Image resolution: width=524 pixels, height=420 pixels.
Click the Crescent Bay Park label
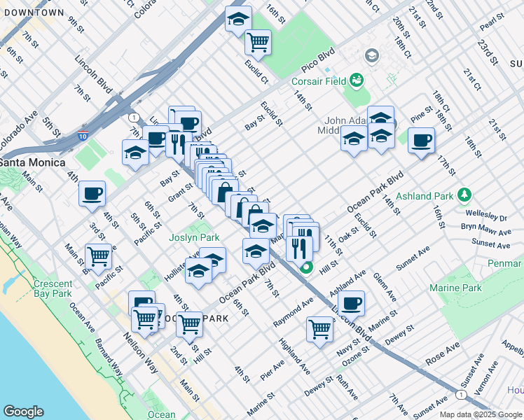pos(53,289)
